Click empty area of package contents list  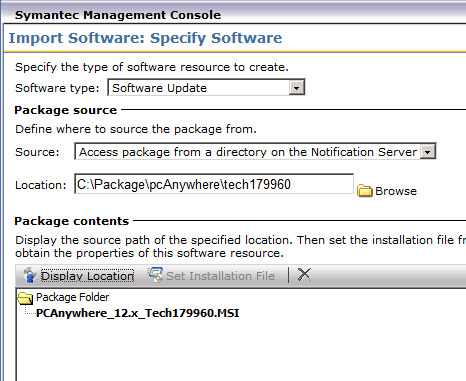241,350
